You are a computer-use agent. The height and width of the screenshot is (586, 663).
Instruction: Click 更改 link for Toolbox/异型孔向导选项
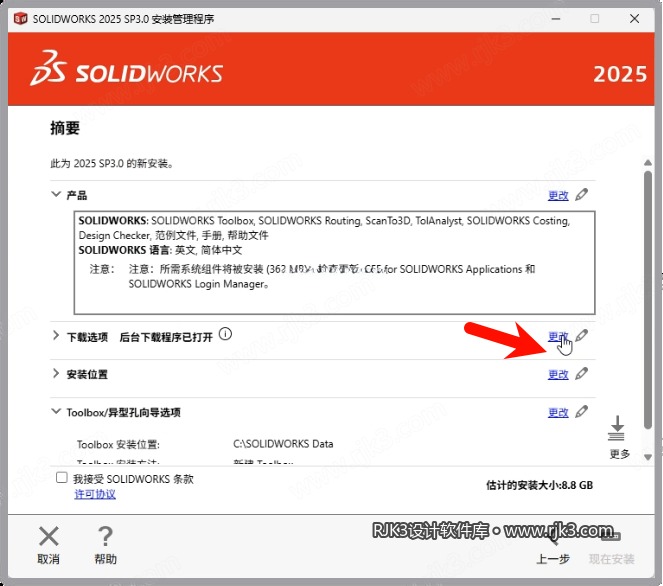[x=558, y=412]
